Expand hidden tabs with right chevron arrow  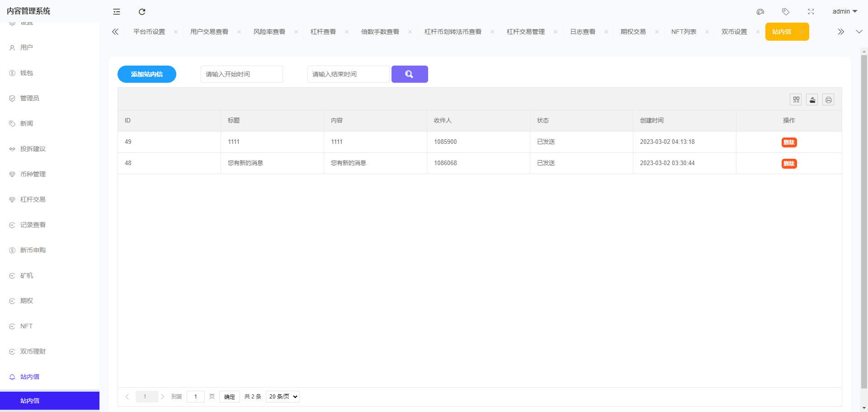point(840,32)
